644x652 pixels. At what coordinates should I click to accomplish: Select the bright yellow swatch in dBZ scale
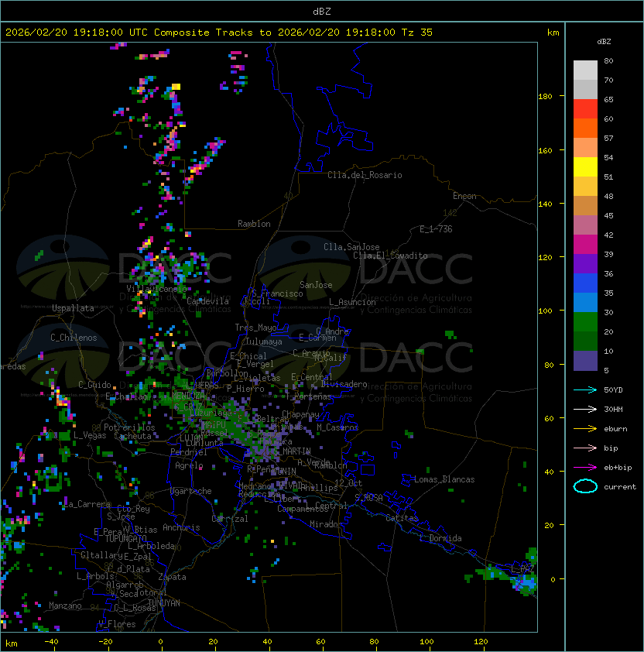(585, 167)
